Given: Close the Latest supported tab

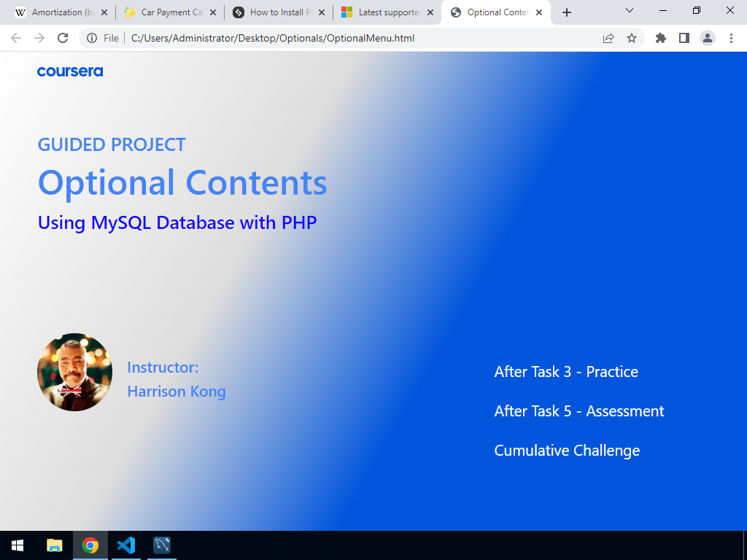Looking at the screenshot, I should pyautogui.click(x=430, y=13).
